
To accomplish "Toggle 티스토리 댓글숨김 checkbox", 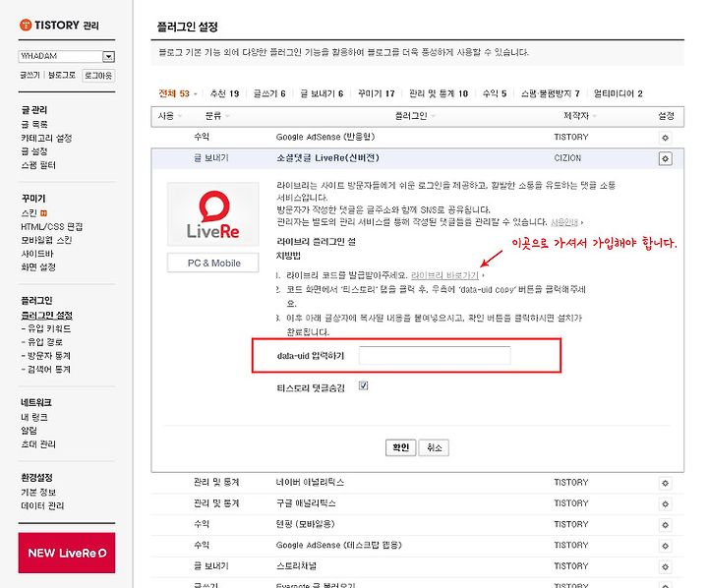I will click(x=363, y=385).
